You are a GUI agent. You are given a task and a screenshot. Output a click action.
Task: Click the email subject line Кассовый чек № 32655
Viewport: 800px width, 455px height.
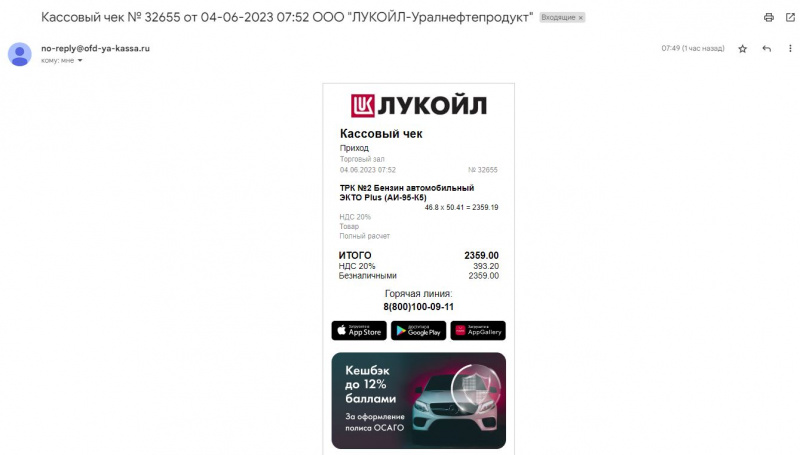tap(287, 17)
